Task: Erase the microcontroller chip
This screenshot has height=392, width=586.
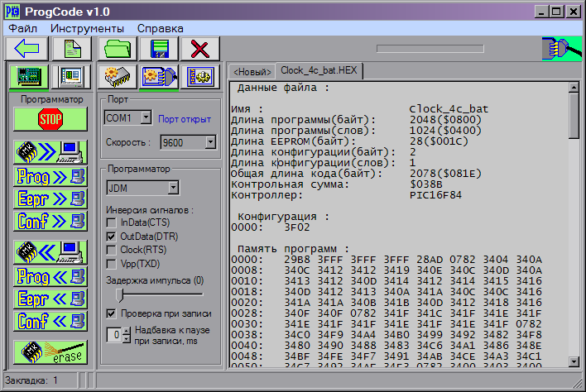Action: (50, 352)
